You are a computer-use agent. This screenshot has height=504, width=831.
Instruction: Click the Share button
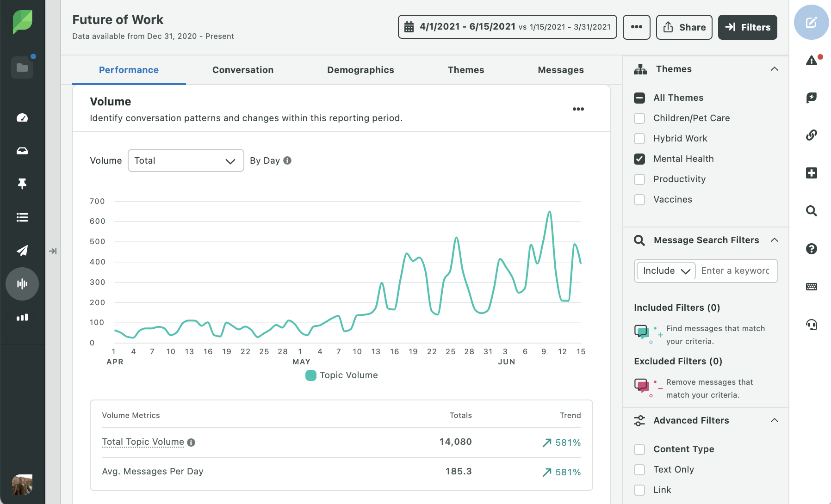pyautogui.click(x=684, y=27)
